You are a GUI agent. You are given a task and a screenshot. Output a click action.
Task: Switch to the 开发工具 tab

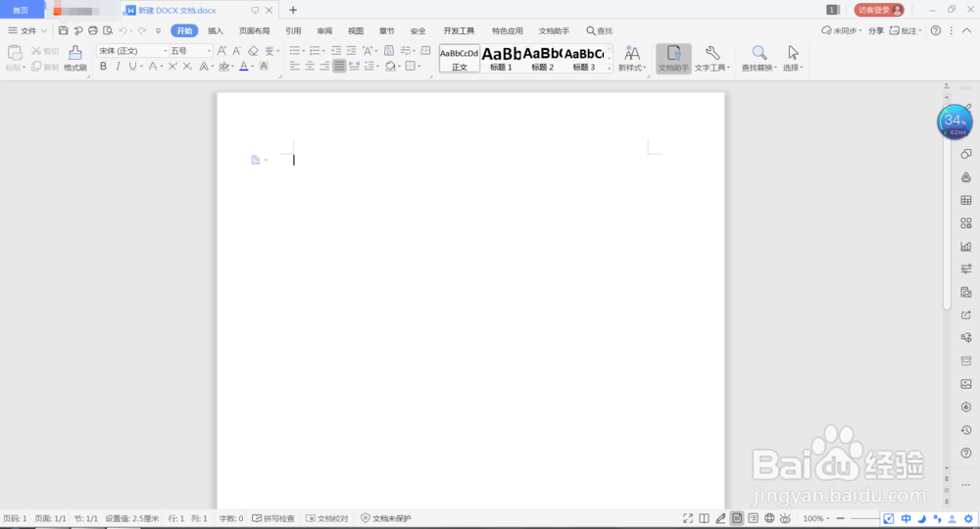459,30
